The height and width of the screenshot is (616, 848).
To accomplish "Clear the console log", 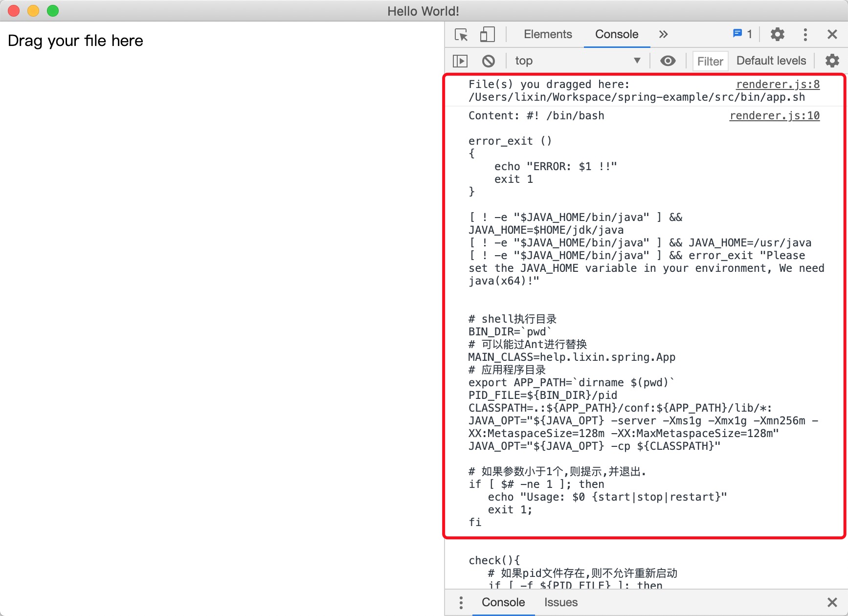I will tap(489, 61).
